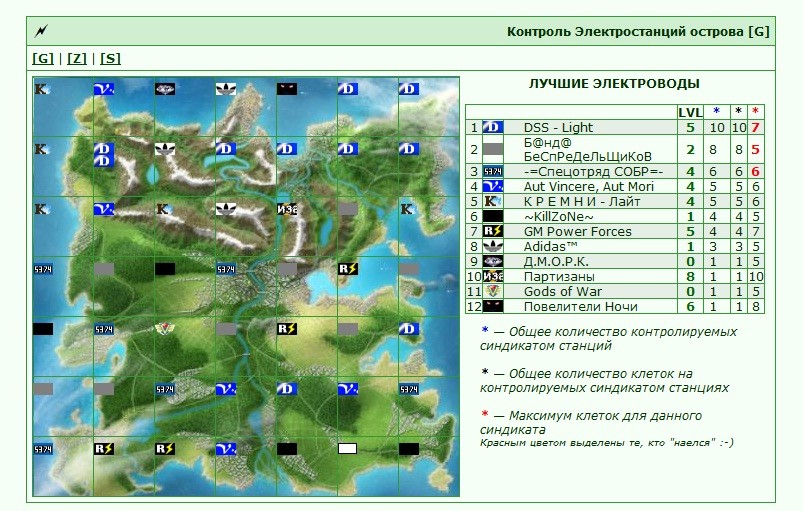Select the V station in the map's top row

(x=104, y=89)
